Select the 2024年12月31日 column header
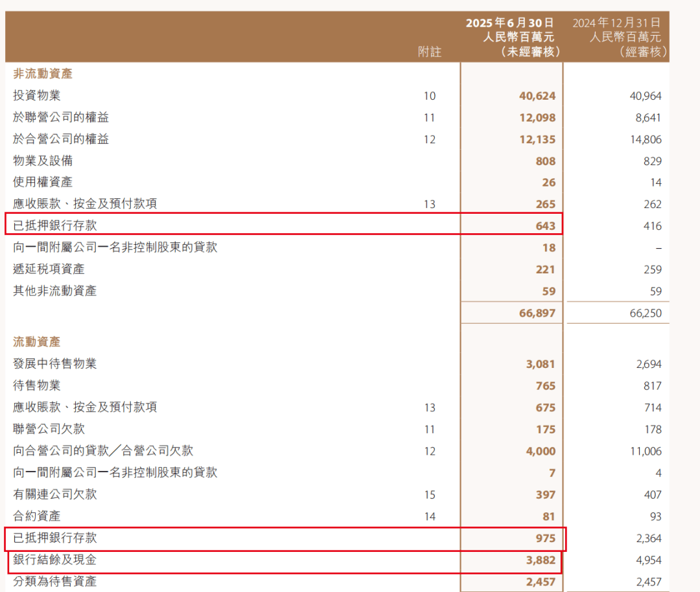Viewport: 700px width, 592px height. click(x=616, y=23)
